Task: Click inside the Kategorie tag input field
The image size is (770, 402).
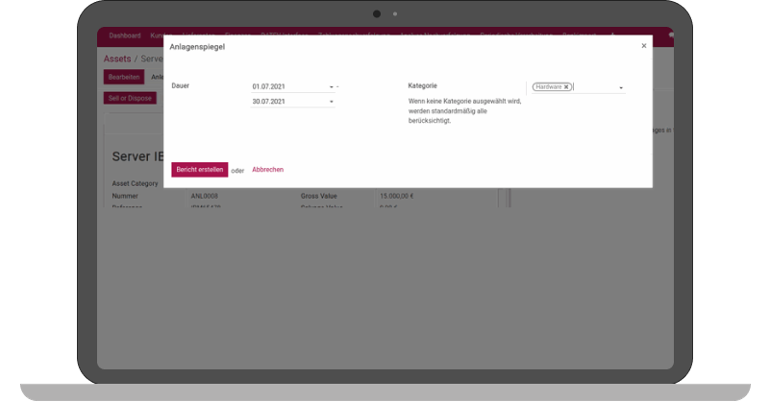Action: coord(594,88)
